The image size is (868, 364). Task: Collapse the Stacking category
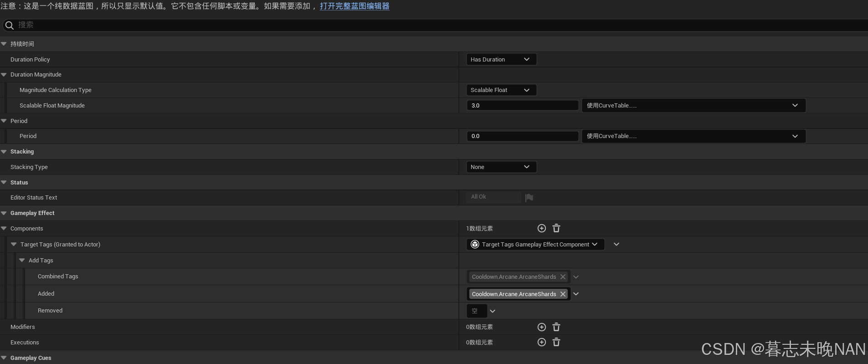pos(4,152)
